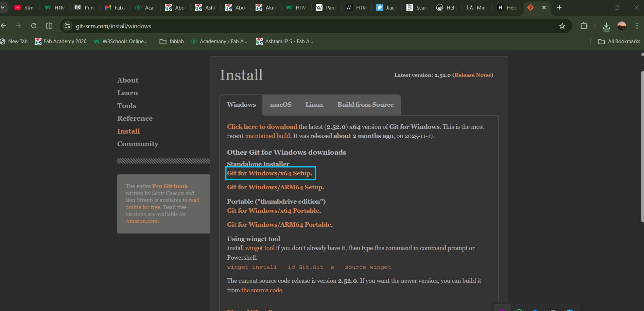
Task: Select the Windows install tab
Action: tap(241, 105)
